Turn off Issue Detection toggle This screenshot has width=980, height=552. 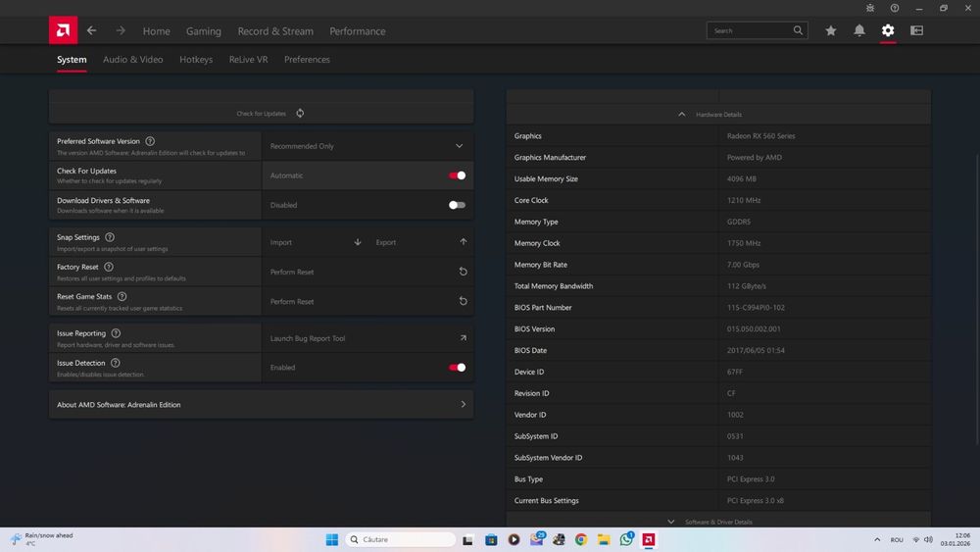(457, 368)
